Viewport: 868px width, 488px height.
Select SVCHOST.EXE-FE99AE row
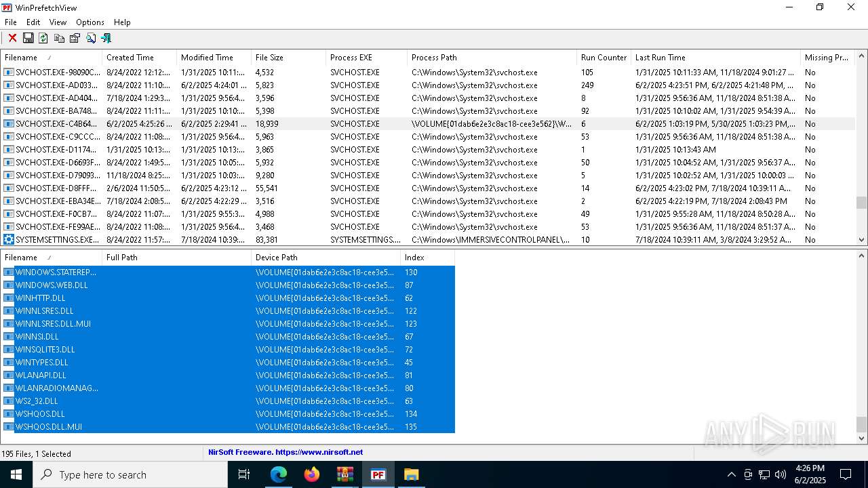[x=427, y=227]
